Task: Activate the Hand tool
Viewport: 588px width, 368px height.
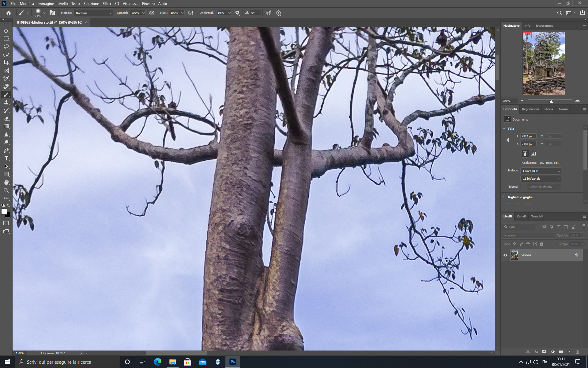Action: point(6,182)
